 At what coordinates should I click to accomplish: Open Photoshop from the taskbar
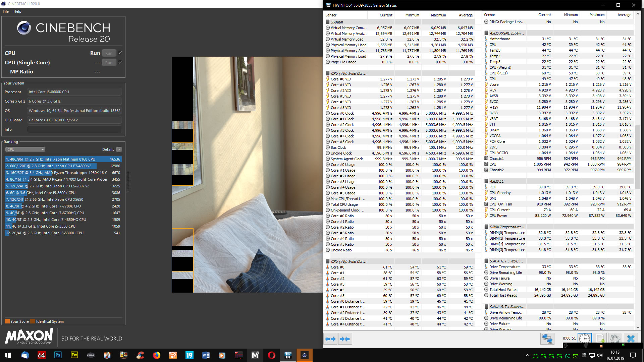click(x=58, y=355)
